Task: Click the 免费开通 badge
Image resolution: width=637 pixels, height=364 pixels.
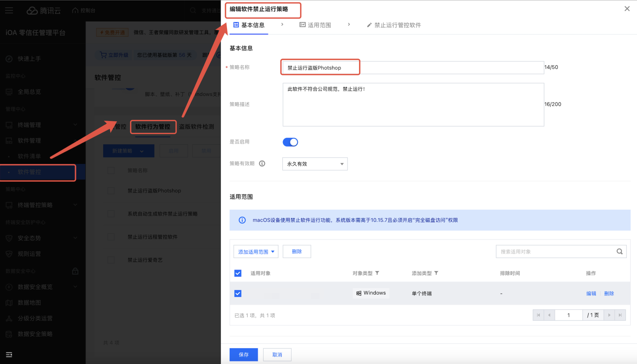Action: click(112, 33)
